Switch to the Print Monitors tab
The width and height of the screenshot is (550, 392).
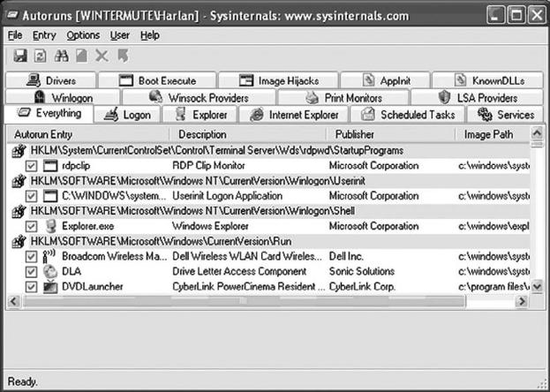(x=343, y=97)
